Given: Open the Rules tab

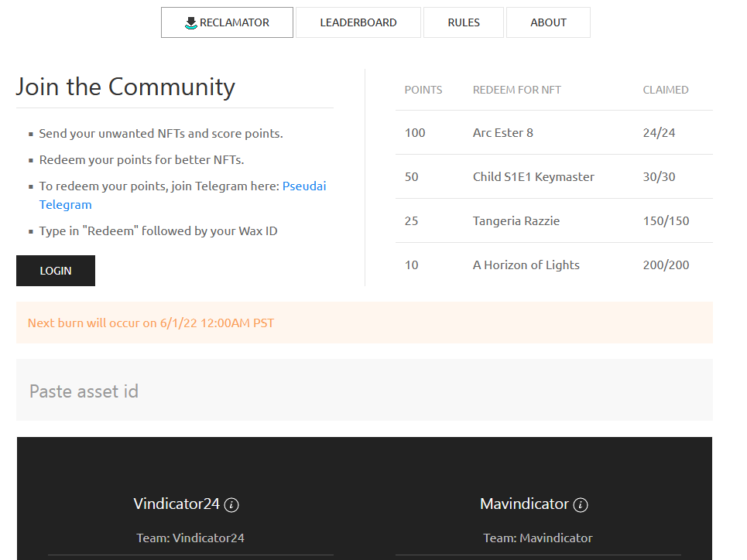Looking at the screenshot, I should tap(464, 22).
